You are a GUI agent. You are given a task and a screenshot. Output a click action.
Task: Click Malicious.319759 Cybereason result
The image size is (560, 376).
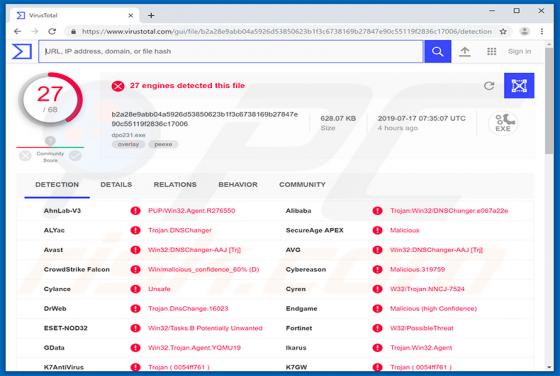[418, 269]
